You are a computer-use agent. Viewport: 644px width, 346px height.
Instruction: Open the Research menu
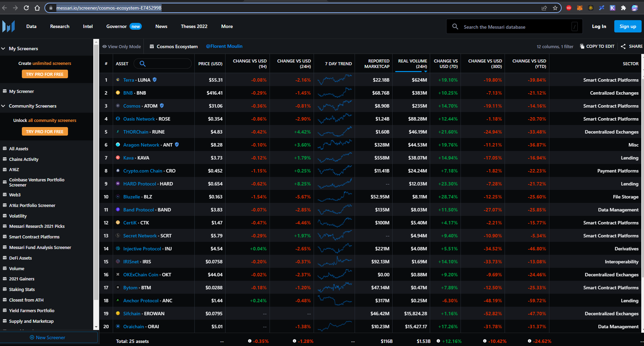click(60, 26)
